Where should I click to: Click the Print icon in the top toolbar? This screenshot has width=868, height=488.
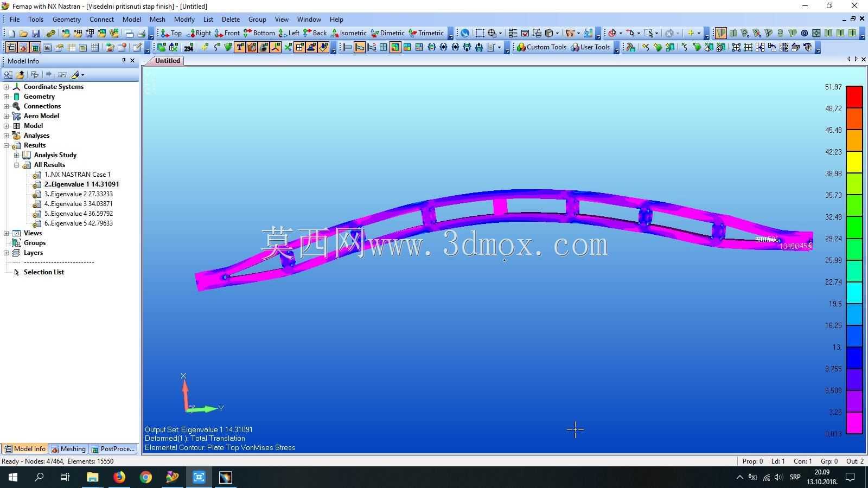tap(141, 33)
